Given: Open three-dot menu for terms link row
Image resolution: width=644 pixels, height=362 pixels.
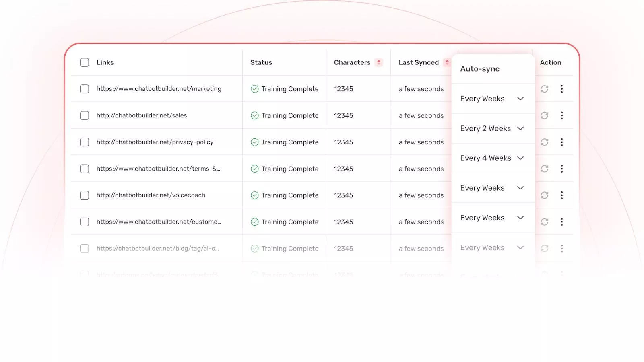Looking at the screenshot, I should [x=562, y=169].
